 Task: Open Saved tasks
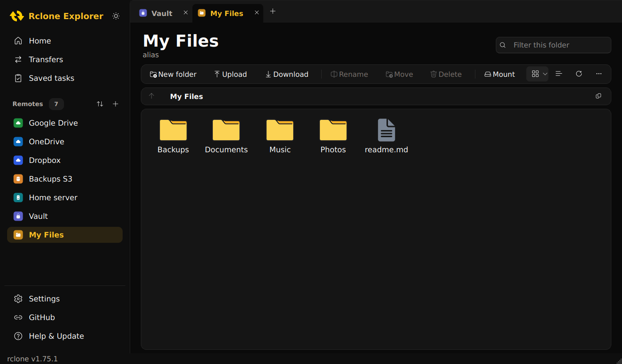[x=65, y=78]
